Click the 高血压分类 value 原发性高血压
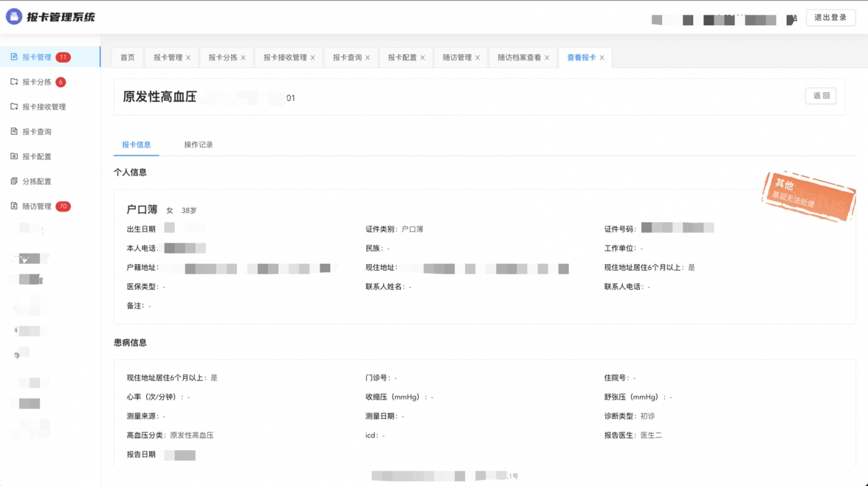Image resolution: width=868 pixels, height=486 pixels. [192, 435]
